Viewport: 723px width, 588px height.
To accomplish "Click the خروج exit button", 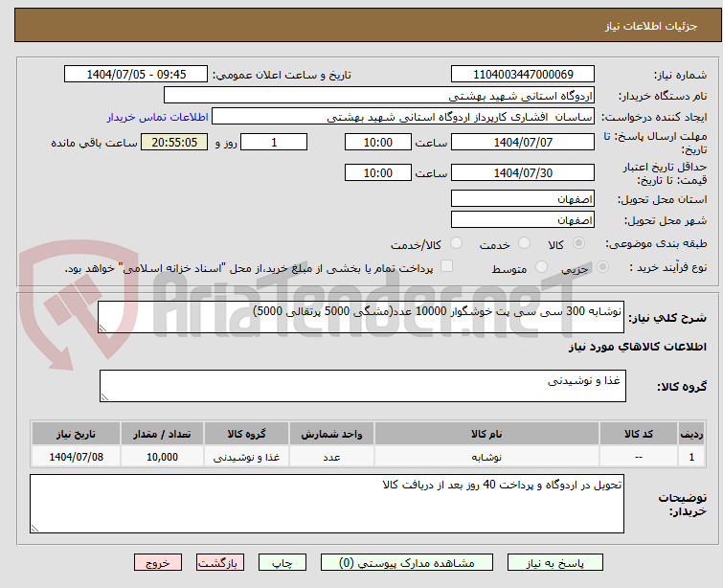I will click(158, 563).
